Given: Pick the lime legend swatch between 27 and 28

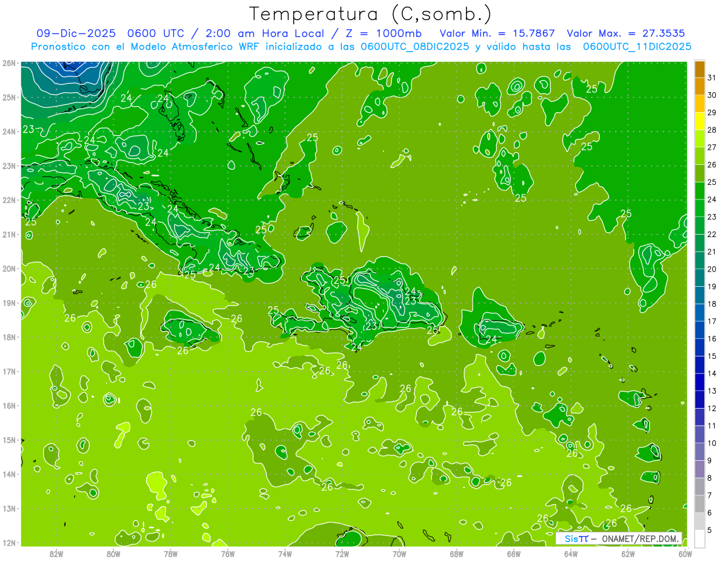Looking at the screenshot, I should tap(699, 139).
